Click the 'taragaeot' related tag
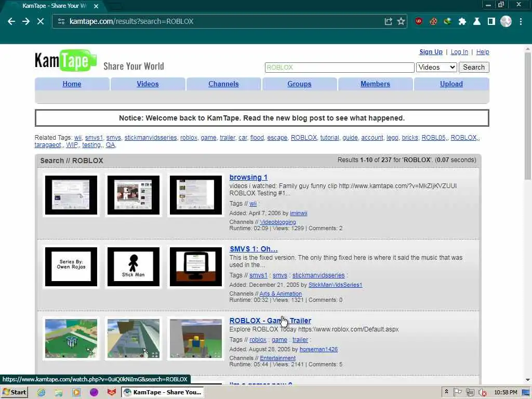532x399 pixels. 48,145
